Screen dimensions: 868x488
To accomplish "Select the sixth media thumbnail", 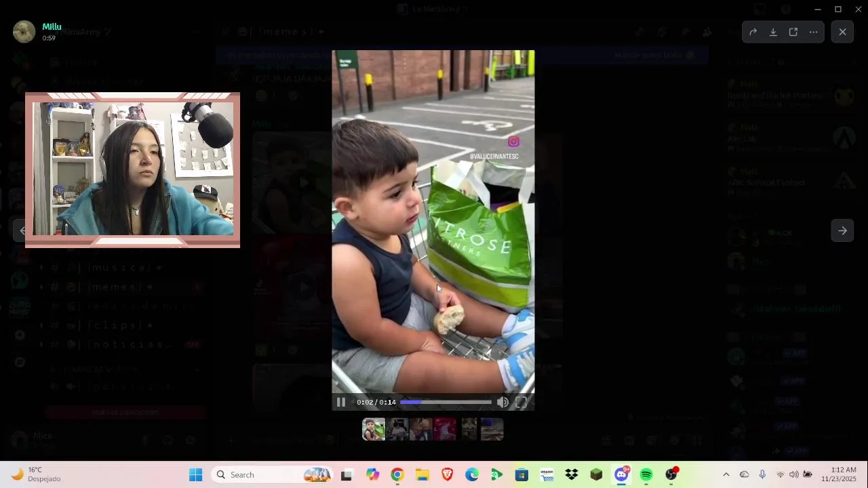I will (492, 429).
